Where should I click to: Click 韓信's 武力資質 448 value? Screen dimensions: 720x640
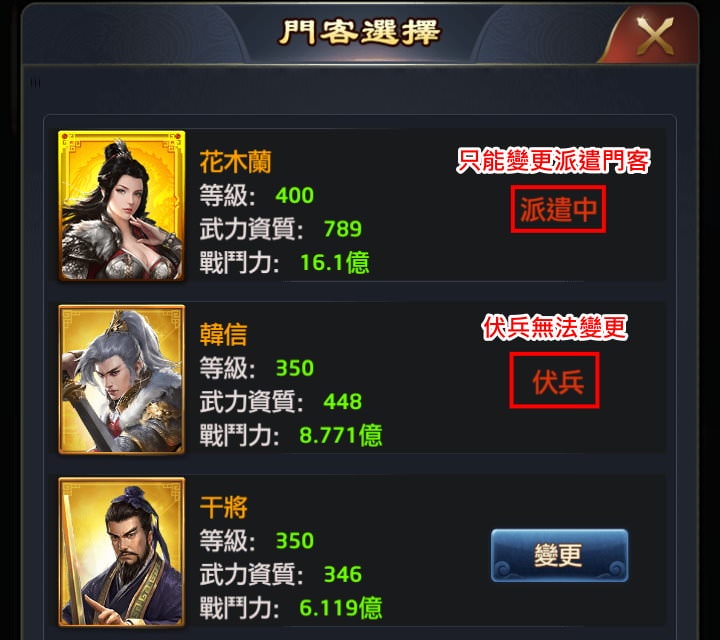click(343, 402)
